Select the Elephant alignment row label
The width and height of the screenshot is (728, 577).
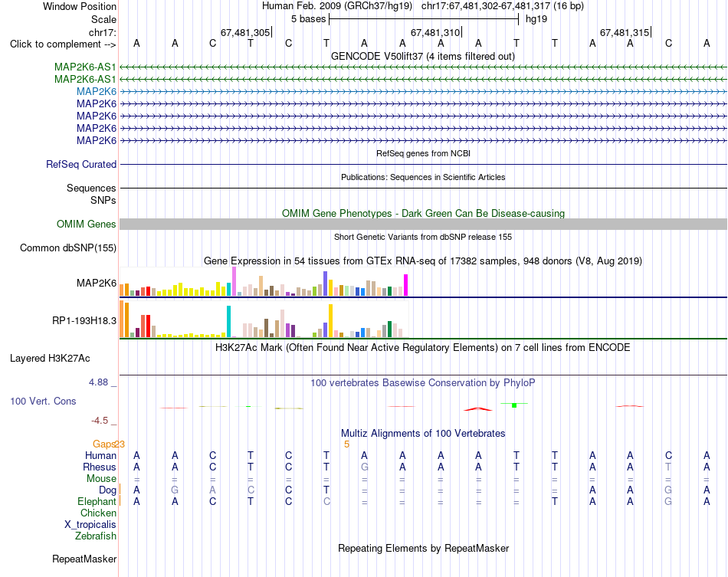[97, 502]
